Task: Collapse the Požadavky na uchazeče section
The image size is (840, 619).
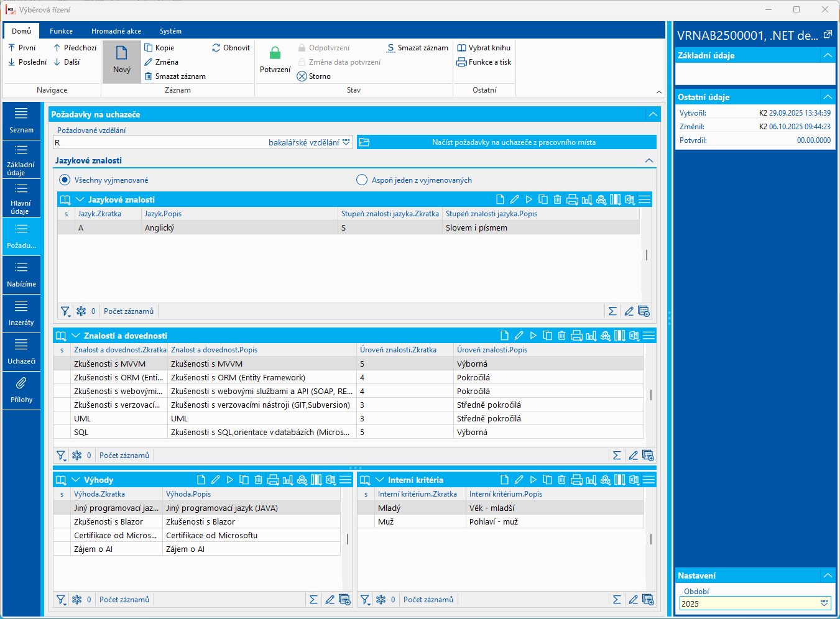Action: click(x=652, y=114)
